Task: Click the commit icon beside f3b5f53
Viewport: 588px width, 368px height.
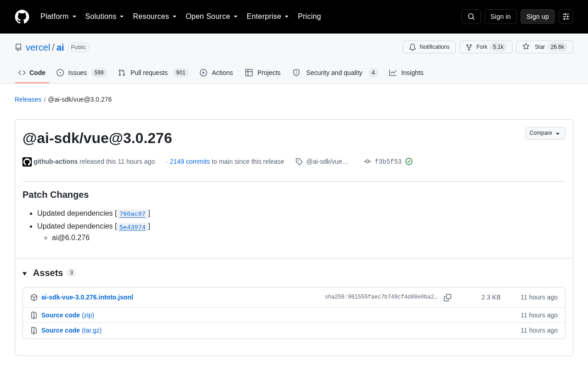Action: [367, 161]
